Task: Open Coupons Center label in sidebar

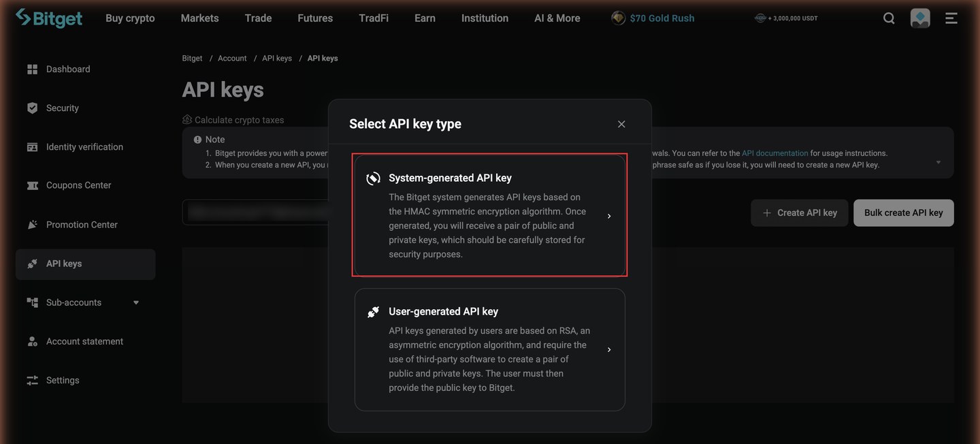Action: pos(78,185)
